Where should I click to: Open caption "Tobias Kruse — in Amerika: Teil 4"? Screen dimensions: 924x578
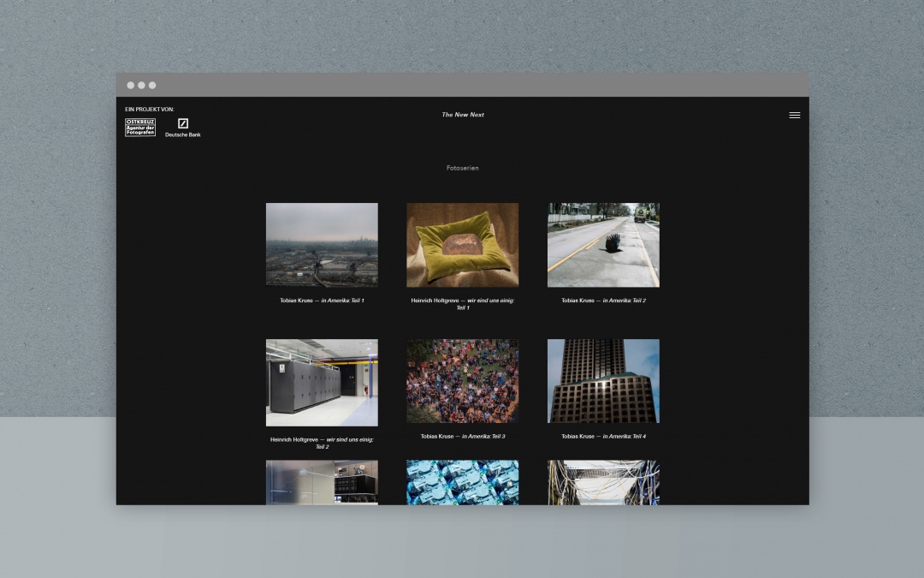tap(603, 437)
